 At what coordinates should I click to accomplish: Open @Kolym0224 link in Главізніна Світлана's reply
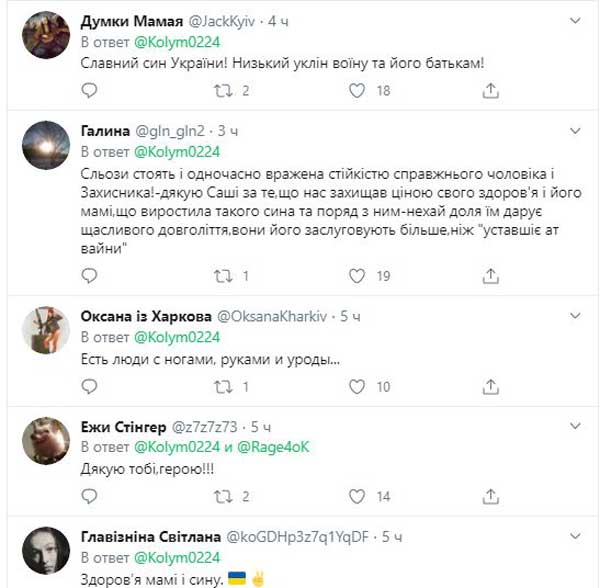176,557
